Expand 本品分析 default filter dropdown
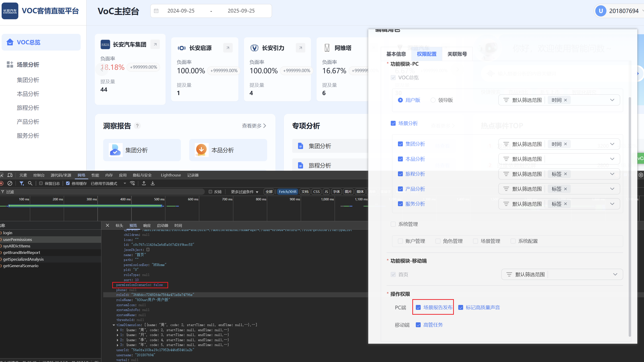 [x=612, y=159]
